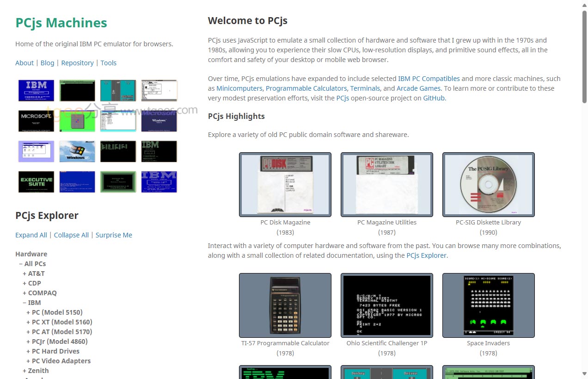
Task: Open the PC Magazine Utilities disk image
Action: click(x=386, y=185)
